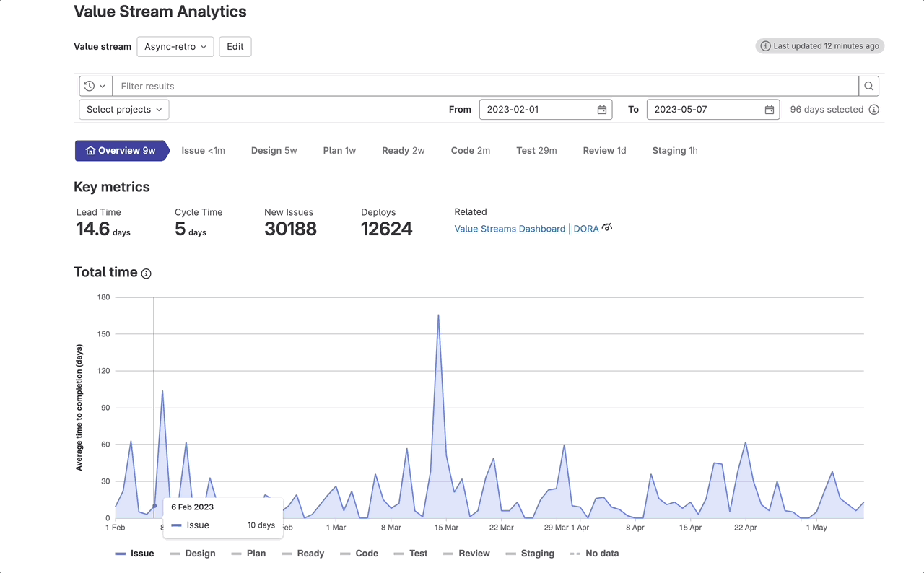Open the To date calendar icon

click(x=769, y=110)
